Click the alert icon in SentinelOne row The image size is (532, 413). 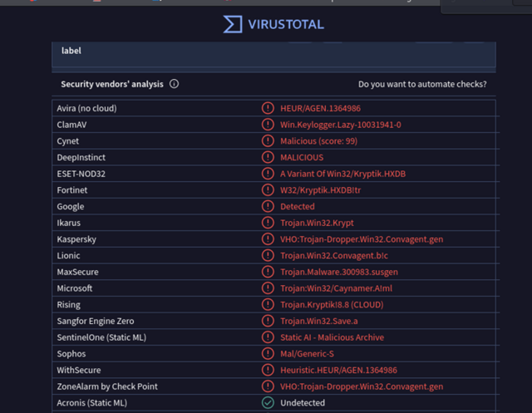268,337
